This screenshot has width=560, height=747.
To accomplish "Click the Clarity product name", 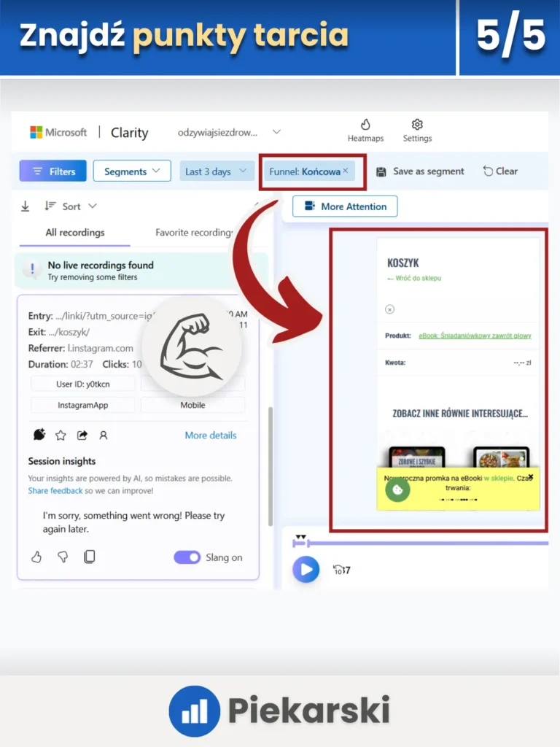I will point(130,133).
